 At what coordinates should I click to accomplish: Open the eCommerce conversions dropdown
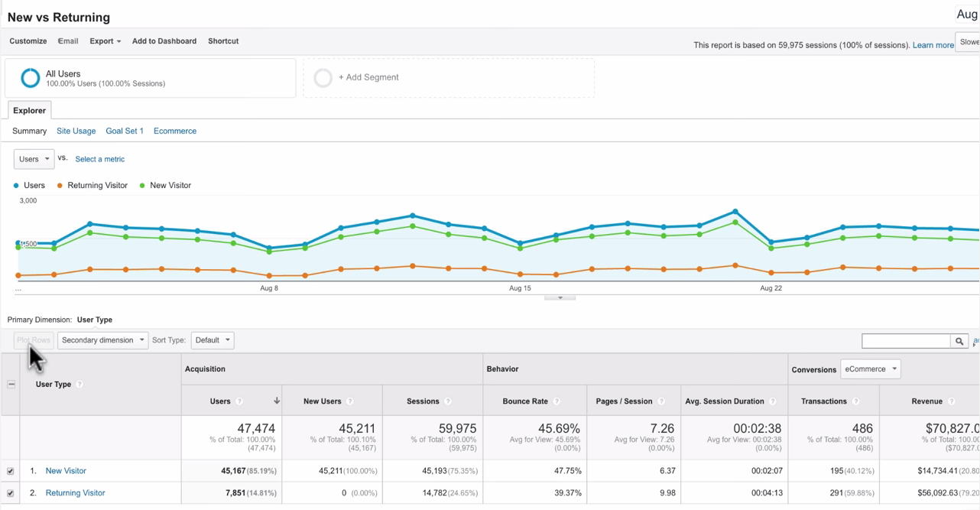click(871, 369)
